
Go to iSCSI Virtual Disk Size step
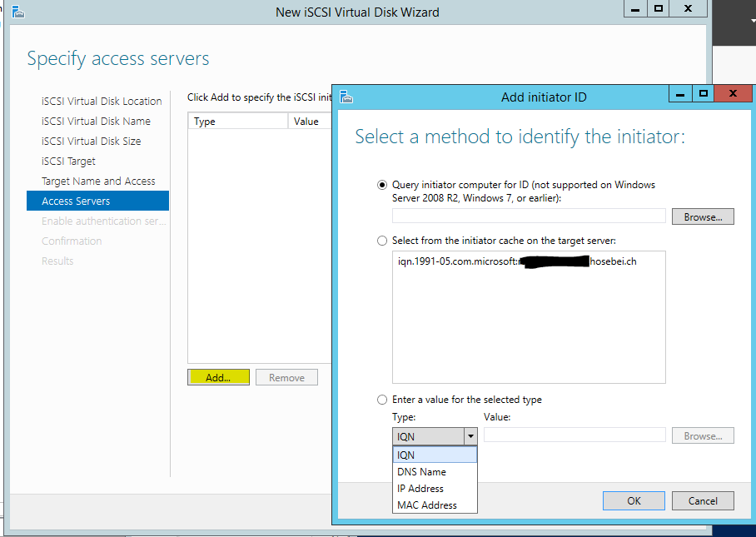91,142
